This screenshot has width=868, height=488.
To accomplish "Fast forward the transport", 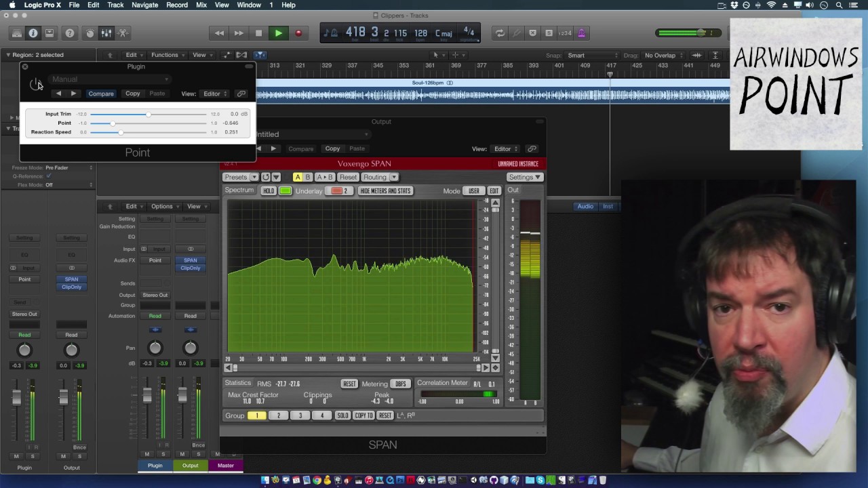I will coord(239,33).
